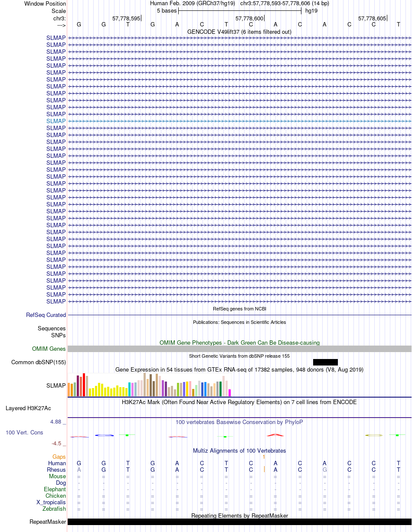Open the 100 Vert. Cons track label
Viewport: 412px width, 532px height.
pyautogui.click(x=24, y=433)
